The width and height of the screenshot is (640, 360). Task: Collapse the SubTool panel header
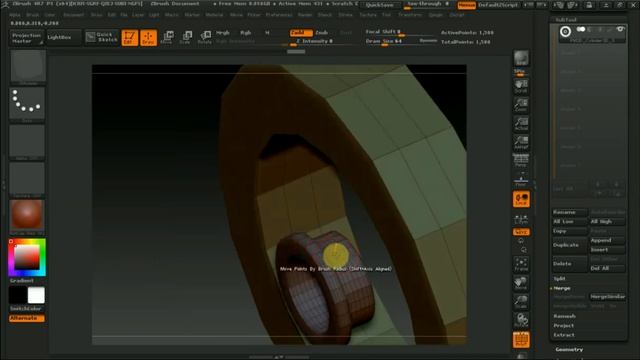(x=566, y=20)
